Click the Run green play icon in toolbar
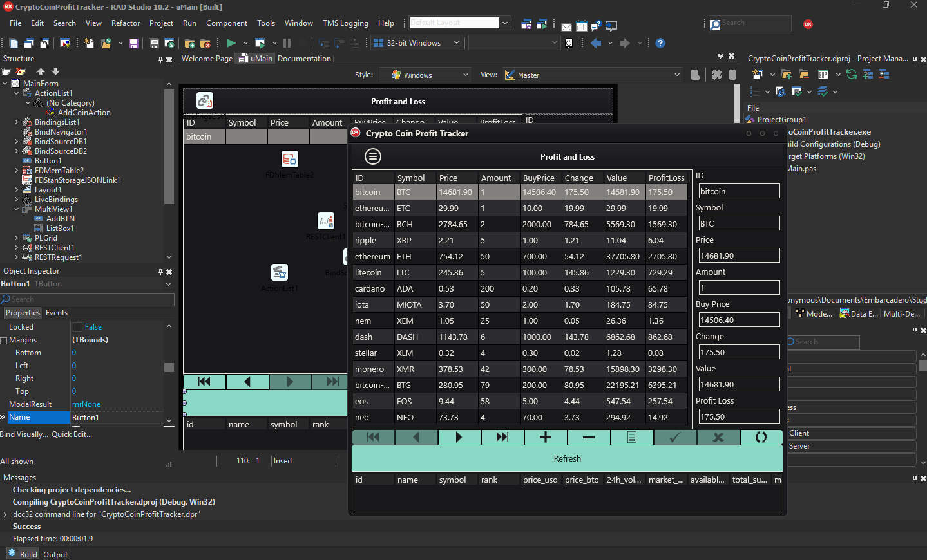Image resolution: width=927 pixels, height=560 pixels. 231,43
